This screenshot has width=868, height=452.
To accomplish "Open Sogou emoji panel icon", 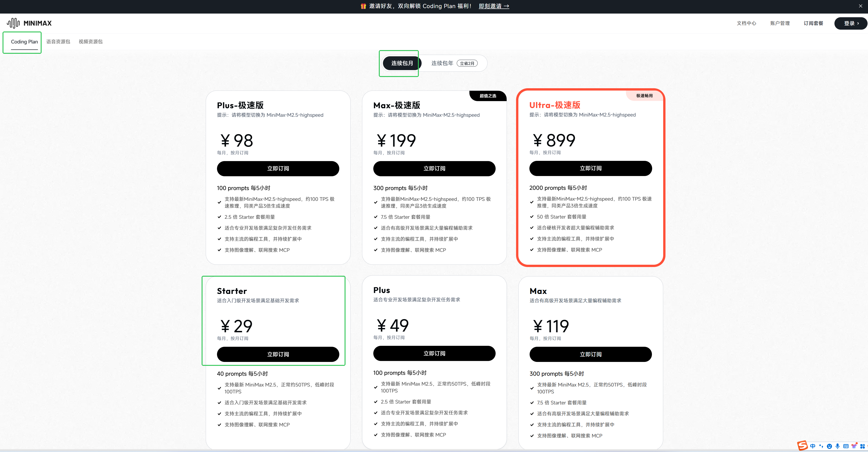I will (829, 446).
